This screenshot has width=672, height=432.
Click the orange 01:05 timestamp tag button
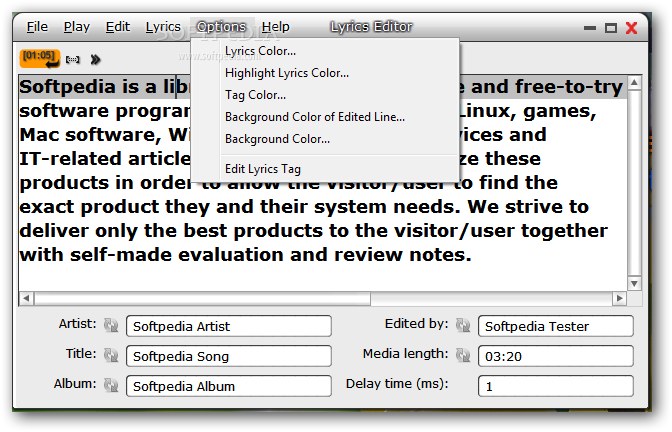point(39,59)
